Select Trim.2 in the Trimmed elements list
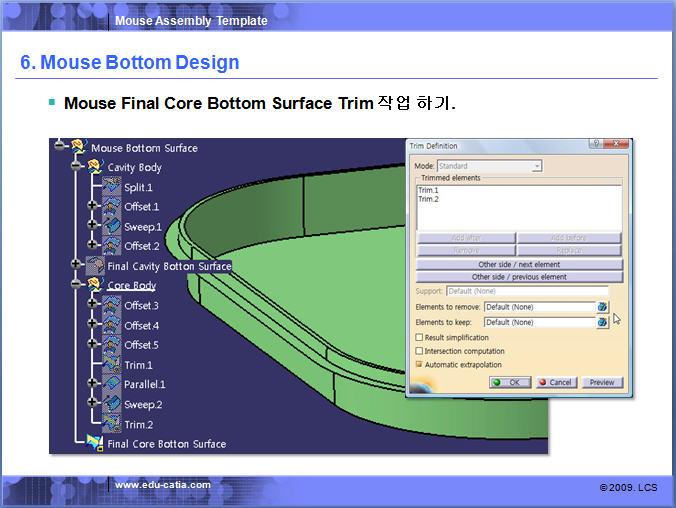676x508 pixels. click(x=427, y=199)
